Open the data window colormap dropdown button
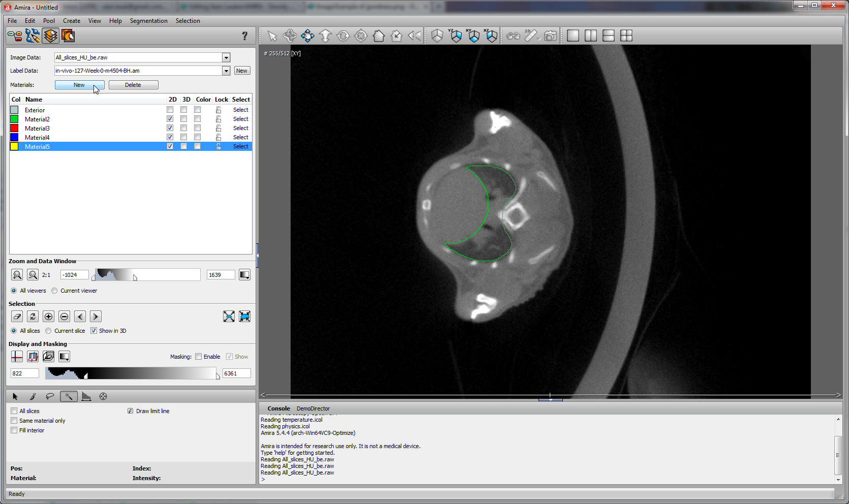This screenshot has width=849, height=504. [244, 275]
